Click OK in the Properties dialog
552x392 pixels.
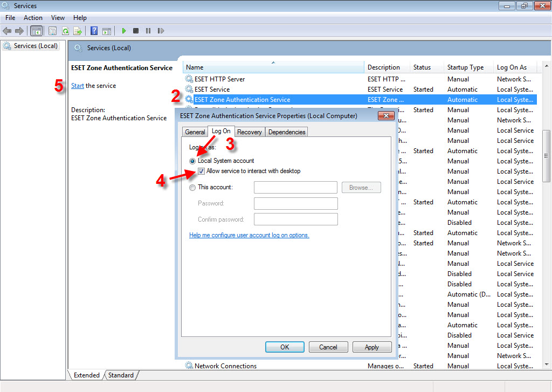coord(285,347)
